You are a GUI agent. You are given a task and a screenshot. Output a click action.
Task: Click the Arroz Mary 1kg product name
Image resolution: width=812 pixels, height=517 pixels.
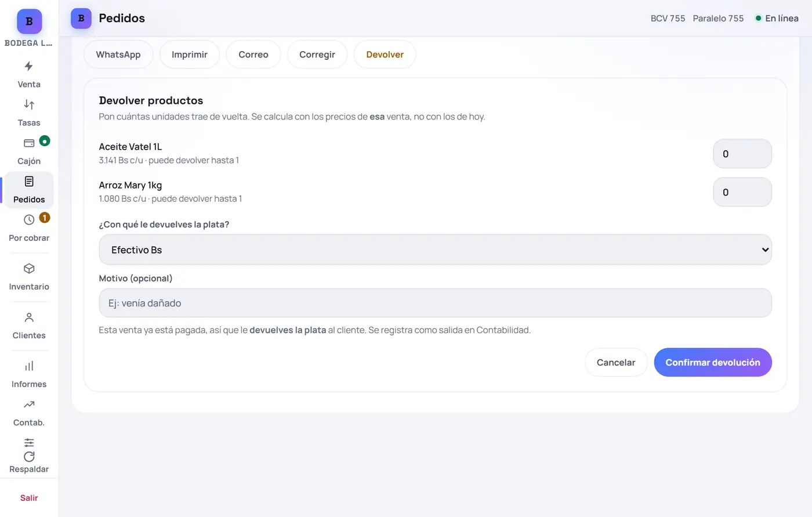130,185
